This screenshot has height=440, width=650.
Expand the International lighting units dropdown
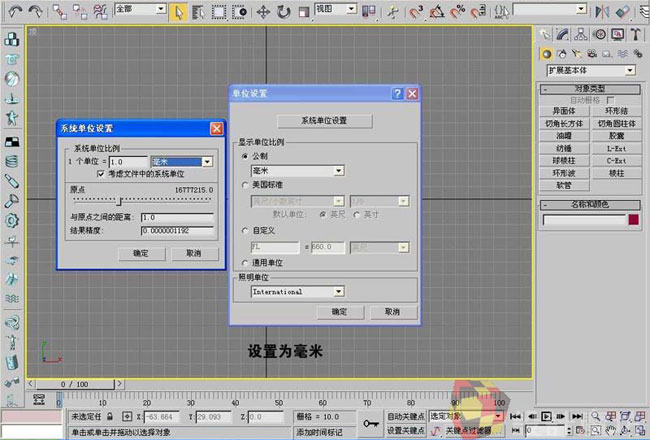tap(339, 292)
